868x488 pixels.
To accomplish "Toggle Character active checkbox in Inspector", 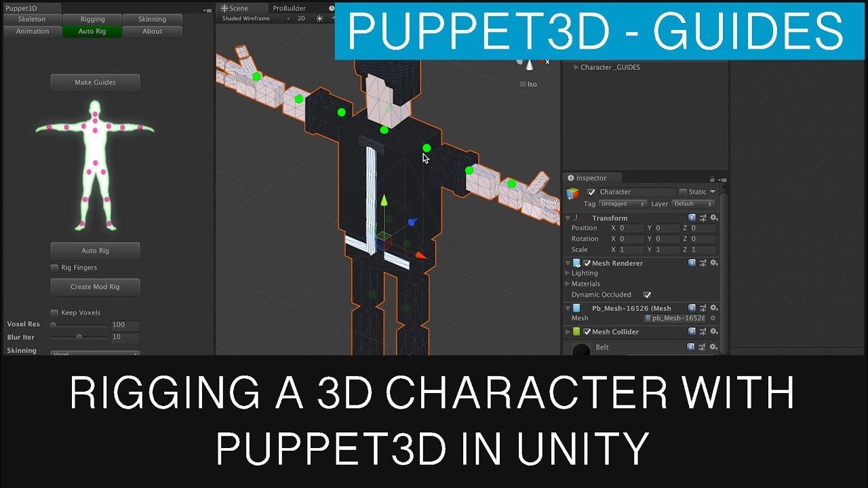I will 591,192.
